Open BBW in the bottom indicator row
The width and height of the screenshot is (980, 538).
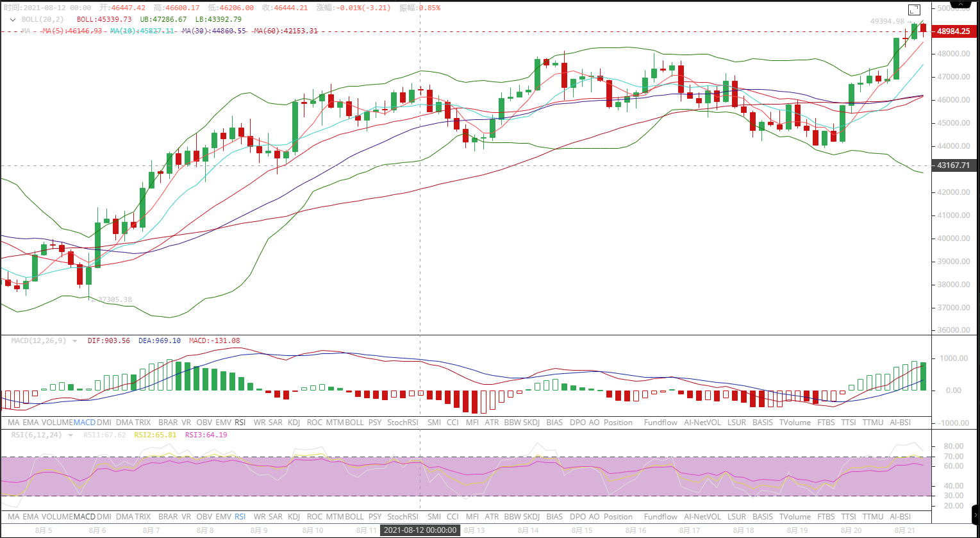[513, 517]
